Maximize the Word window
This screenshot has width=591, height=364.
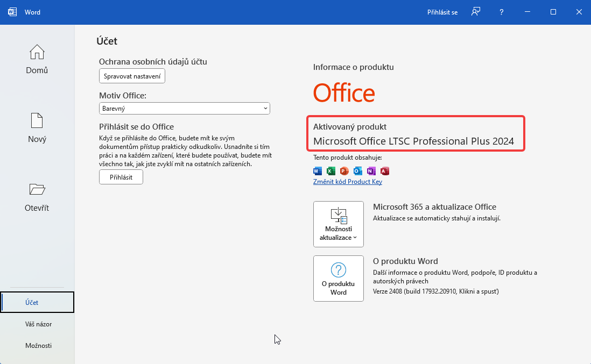pos(553,12)
